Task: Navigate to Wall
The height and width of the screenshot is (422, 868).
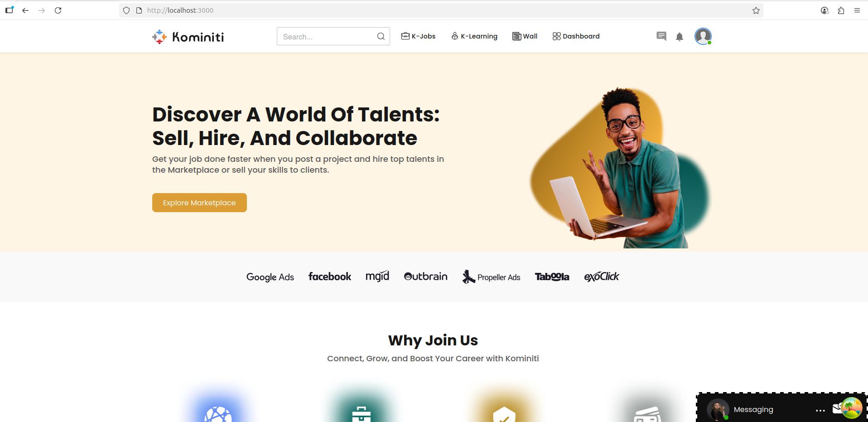Action: point(525,36)
